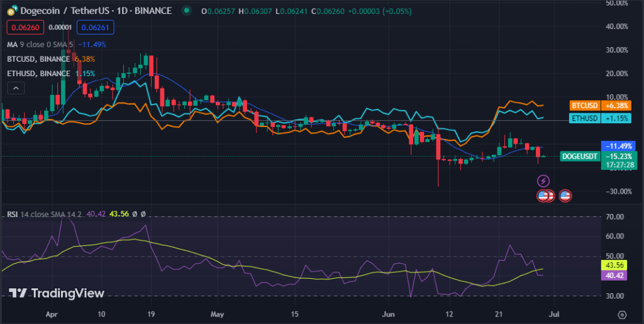Click the US flag icon standing apart
Viewport: 644px width, 324px height.
click(565, 196)
